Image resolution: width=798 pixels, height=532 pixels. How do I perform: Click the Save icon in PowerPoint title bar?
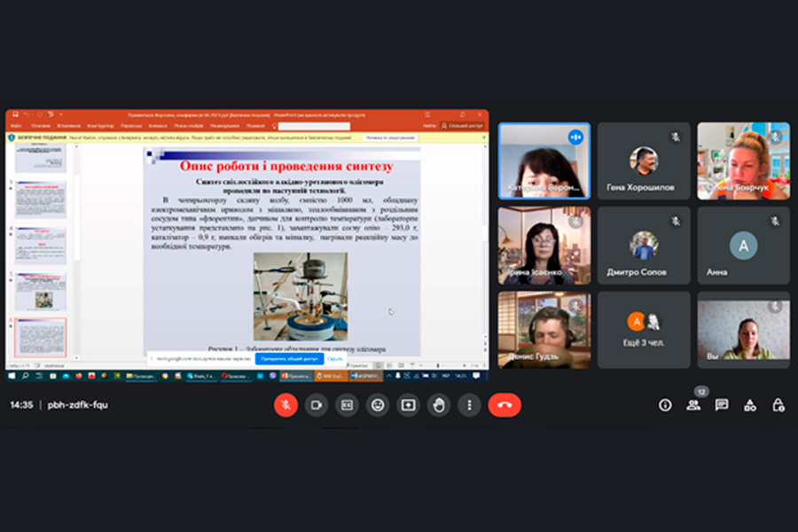click(15, 114)
